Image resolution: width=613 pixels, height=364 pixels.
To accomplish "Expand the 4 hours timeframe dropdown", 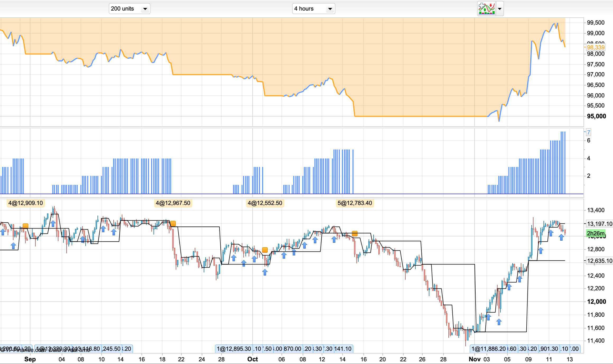I will point(313,9).
